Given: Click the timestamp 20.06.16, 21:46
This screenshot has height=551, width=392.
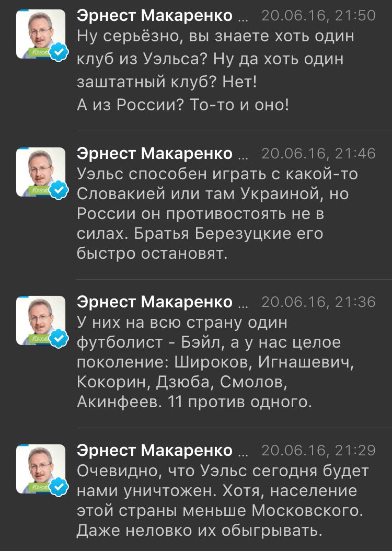Looking at the screenshot, I should click(318, 153).
